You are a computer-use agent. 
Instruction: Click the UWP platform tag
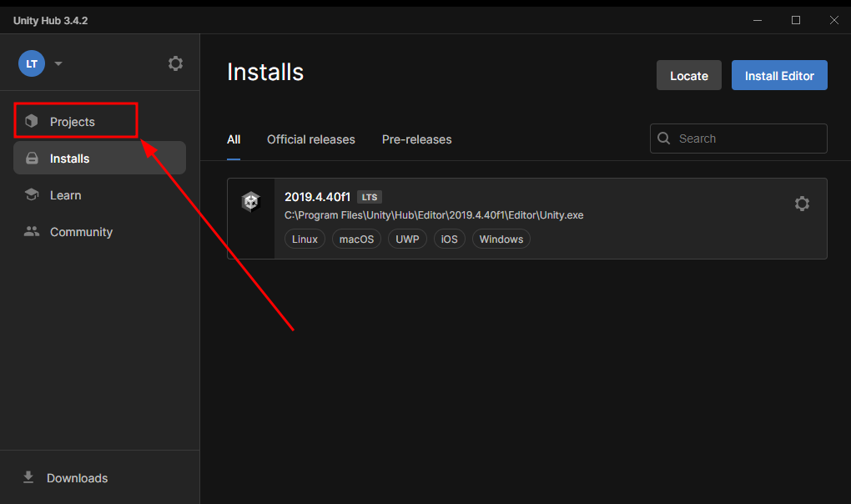coord(407,239)
